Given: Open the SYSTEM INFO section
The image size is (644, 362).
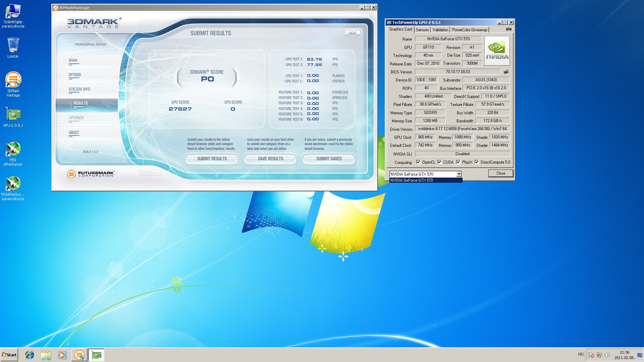Looking at the screenshot, I should (79, 89).
